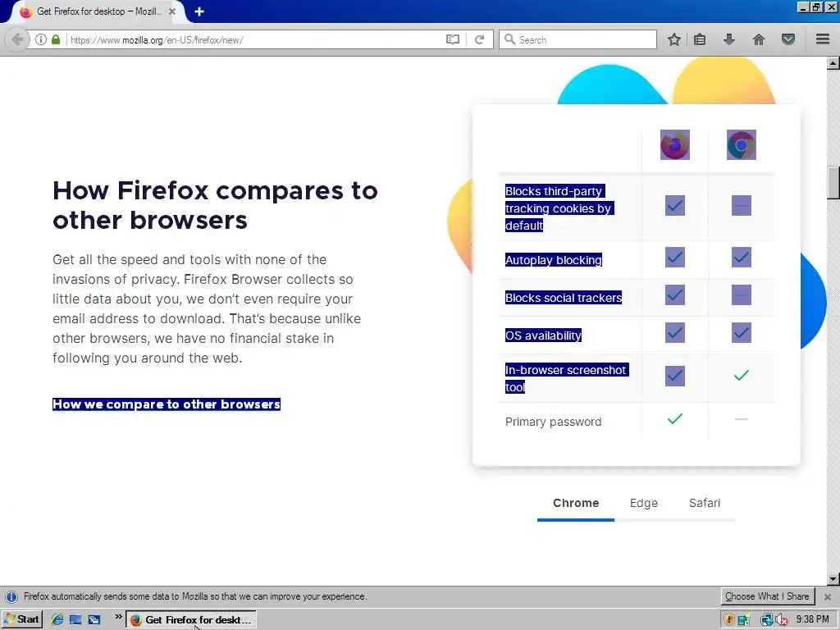Click Firefox checkmark for OS availability
Image resolution: width=840 pixels, height=630 pixels.
pos(675,333)
